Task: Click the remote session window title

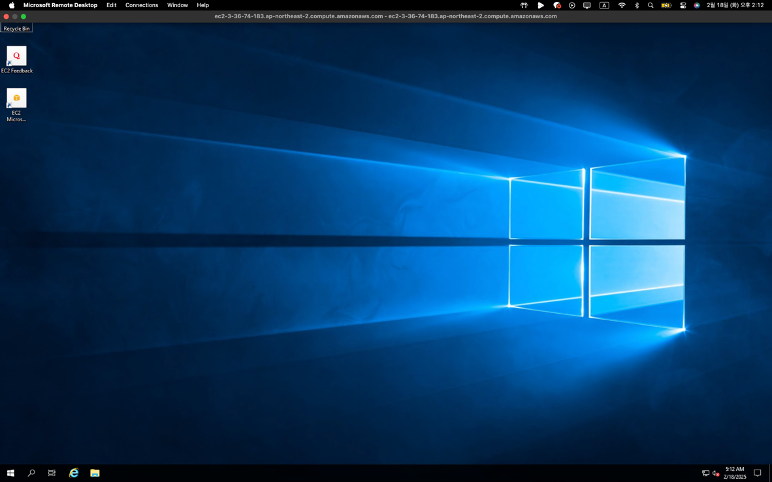Action: pos(386,16)
